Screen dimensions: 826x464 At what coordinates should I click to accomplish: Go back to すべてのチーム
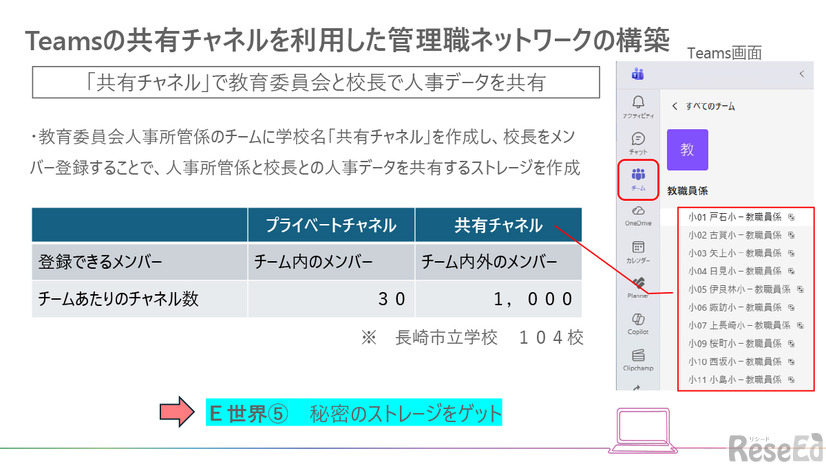703,106
